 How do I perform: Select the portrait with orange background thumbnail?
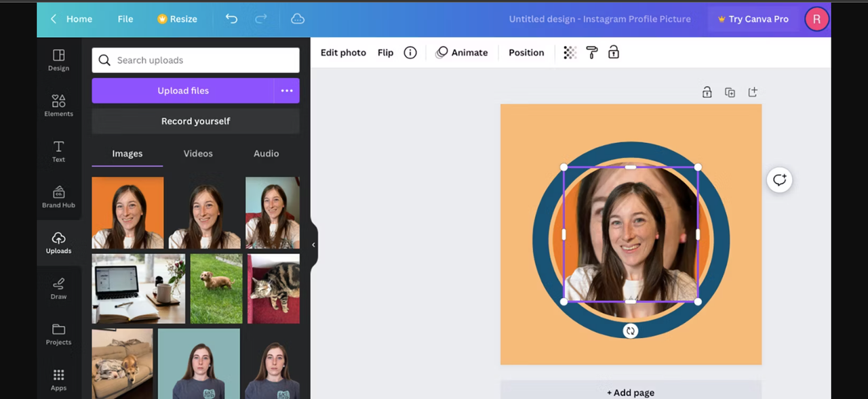(x=127, y=213)
